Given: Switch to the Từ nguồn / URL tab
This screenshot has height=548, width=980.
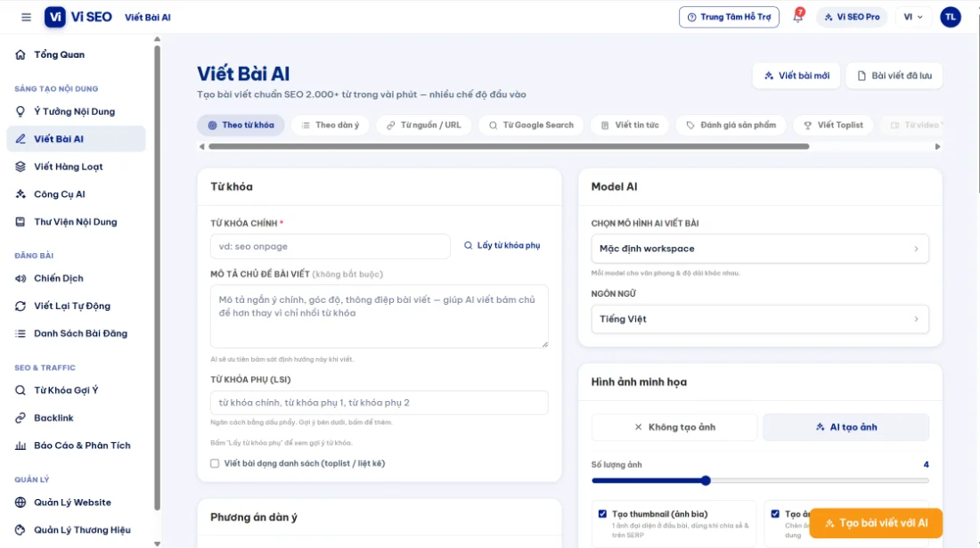Looking at the screenshot, I should 424,125.
